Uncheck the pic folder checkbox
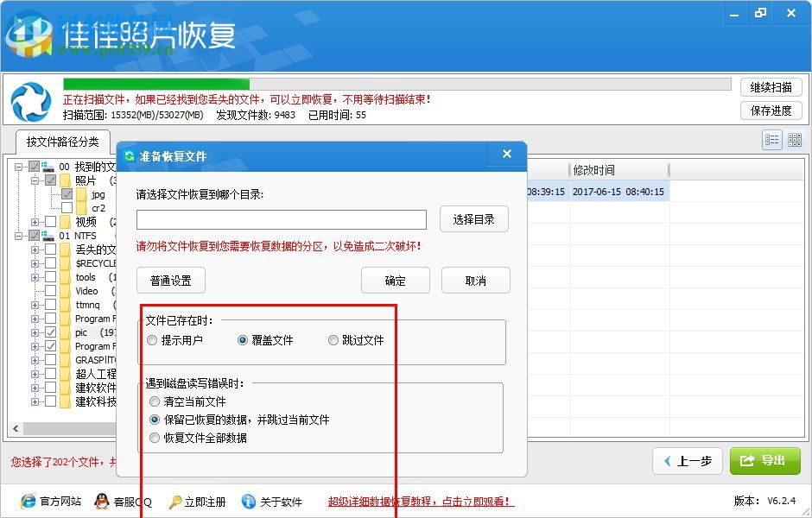The width and height of the screenshot is (812, 518). tap(49, 332)
